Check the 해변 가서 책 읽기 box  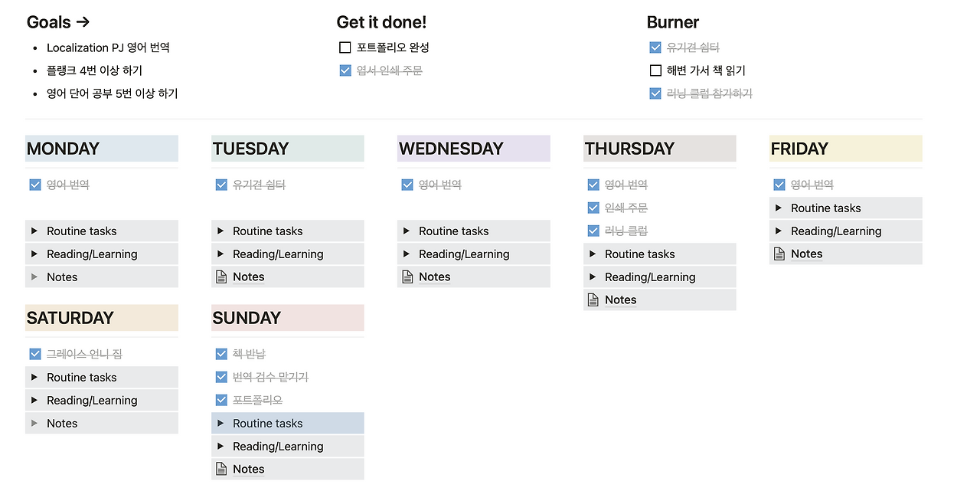[x=655, y=70]
